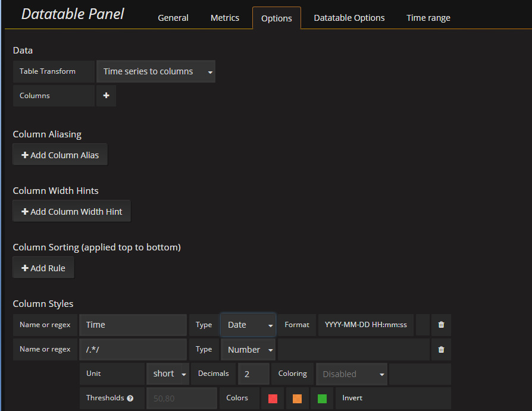Switch to the General tab

(x=173, y=18)
